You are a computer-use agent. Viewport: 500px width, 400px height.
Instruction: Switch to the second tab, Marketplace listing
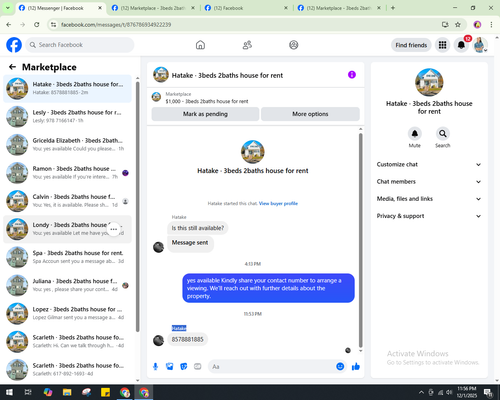pyautogui.click(x=153, y=8)
